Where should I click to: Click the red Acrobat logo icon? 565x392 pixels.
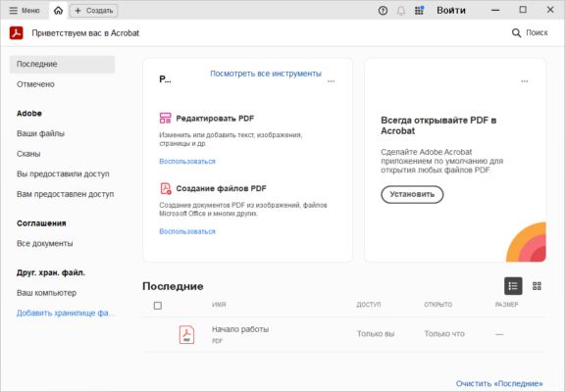(x=17, y=33)
